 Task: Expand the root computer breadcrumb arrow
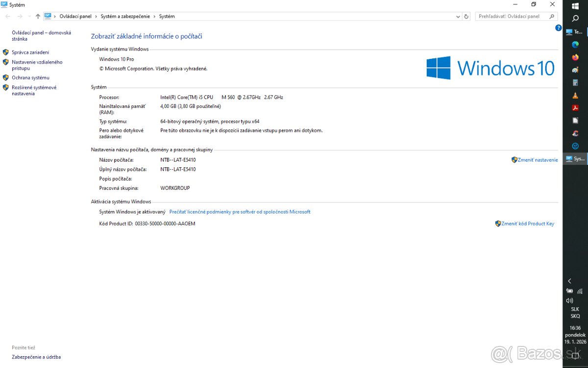click(55, 16)
